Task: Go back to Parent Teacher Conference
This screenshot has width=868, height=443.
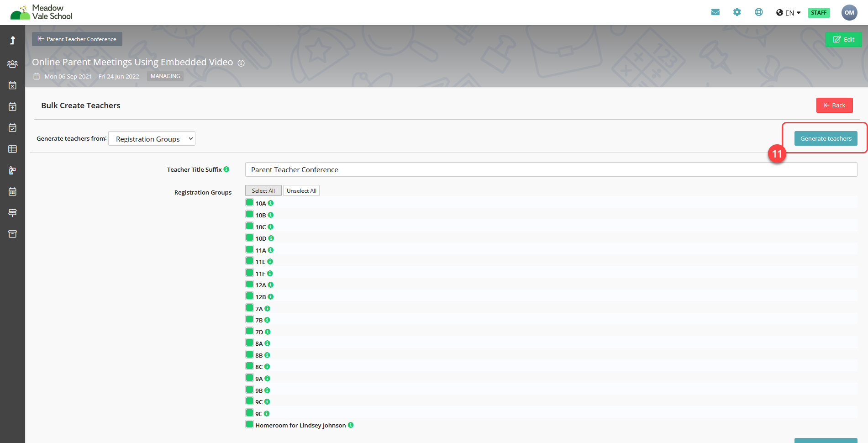Action: (x=77, y=39)
